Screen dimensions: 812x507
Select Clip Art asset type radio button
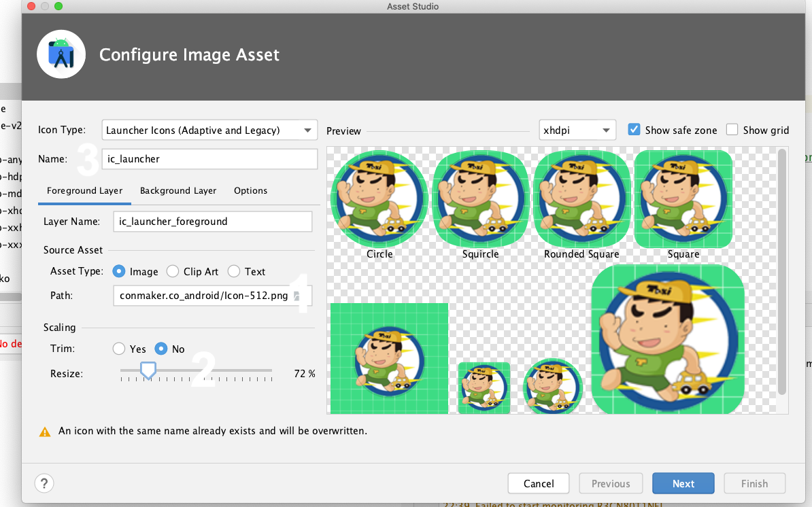(173, 271)
